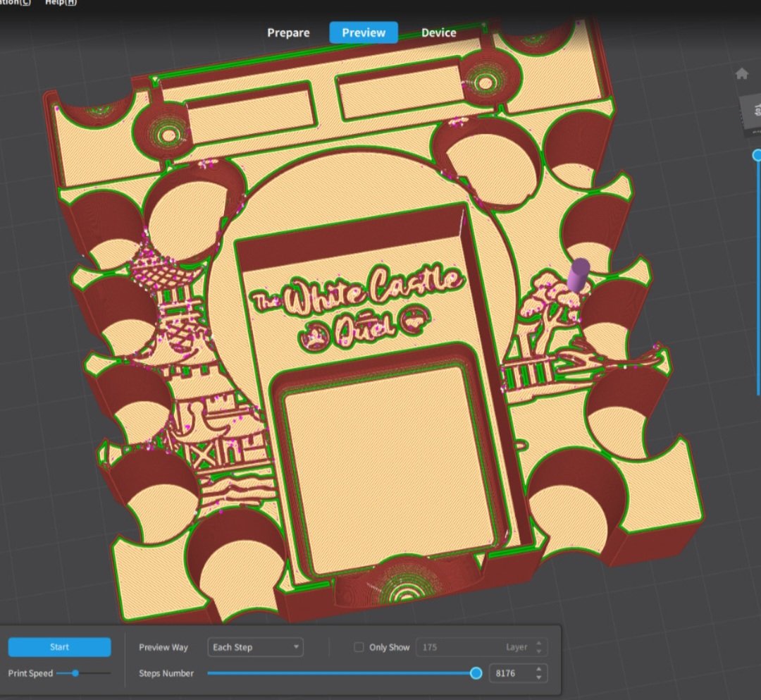Increase the Only Show layer value

tap(539, 643)
